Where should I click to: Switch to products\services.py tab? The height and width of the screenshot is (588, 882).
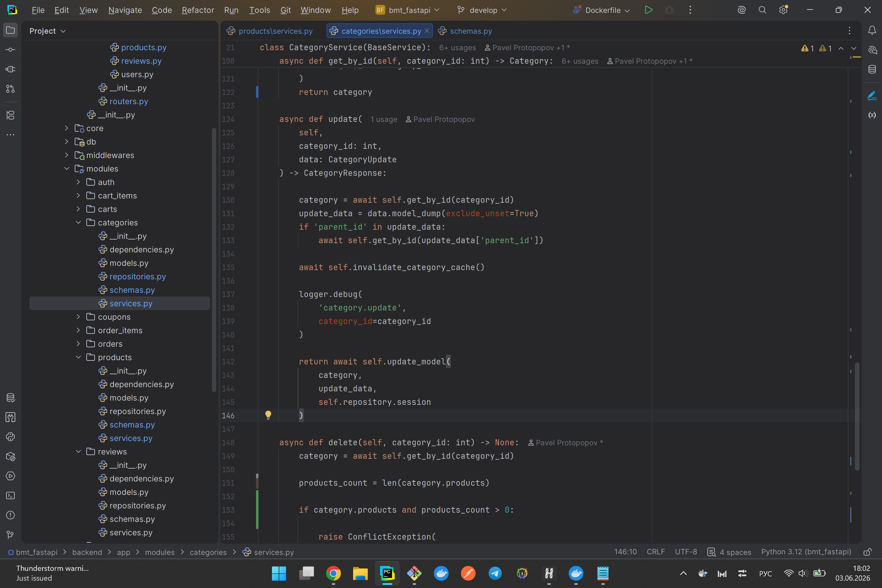270,31
